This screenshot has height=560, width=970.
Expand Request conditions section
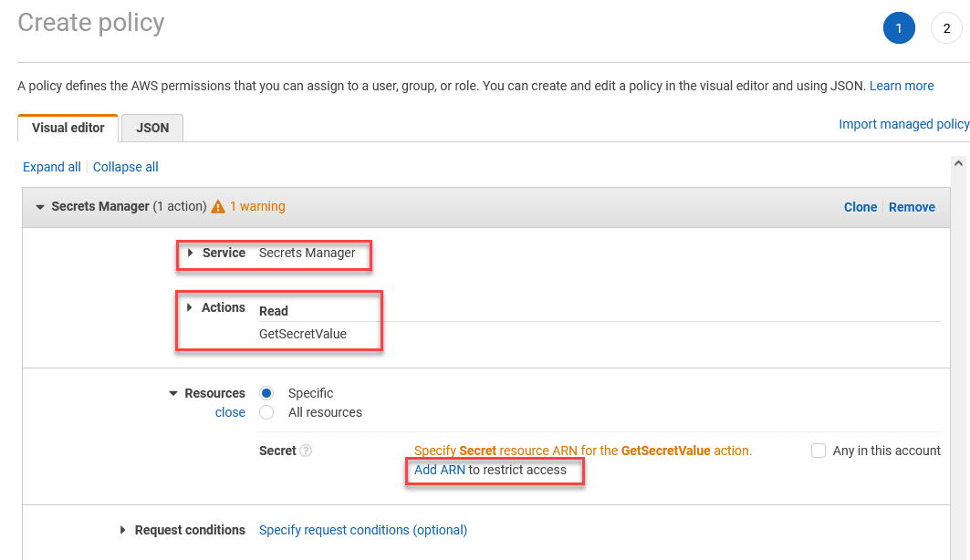(x=122, y=530)
